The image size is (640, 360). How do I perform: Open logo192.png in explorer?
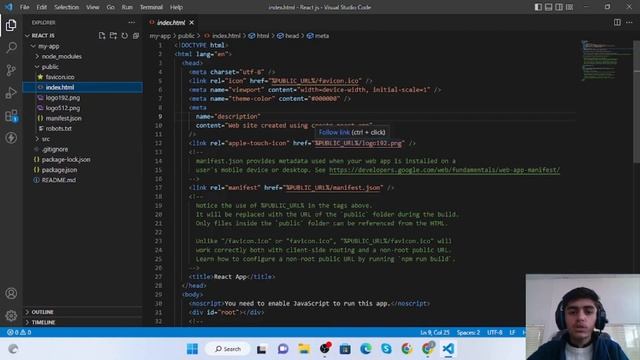click(62, 98)
